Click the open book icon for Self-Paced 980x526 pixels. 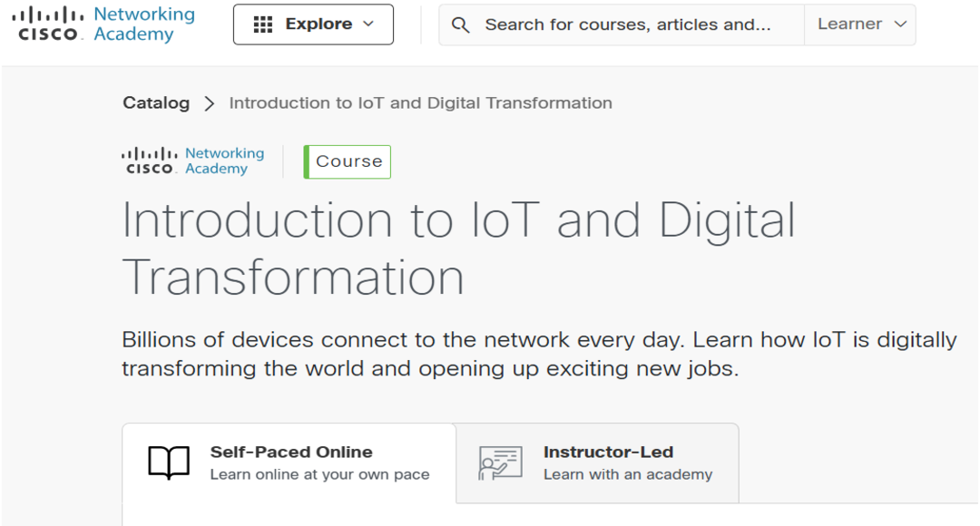click(x=169, y=463)
